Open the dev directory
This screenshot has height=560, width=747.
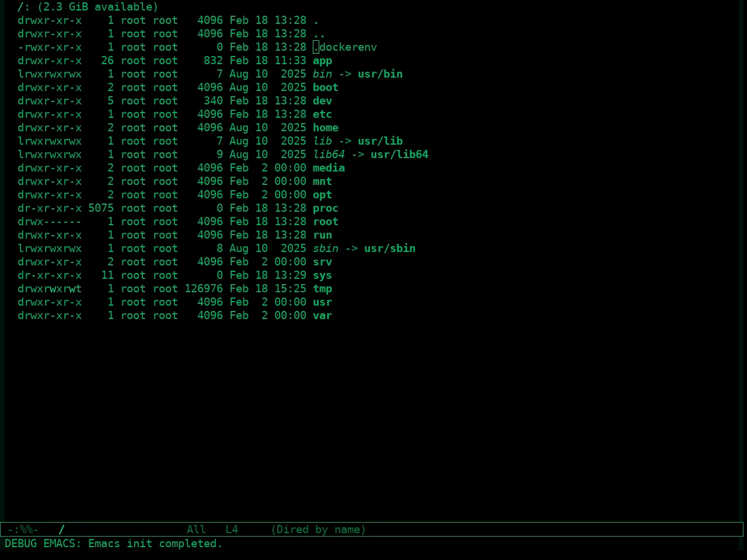(x=322, y=101)
